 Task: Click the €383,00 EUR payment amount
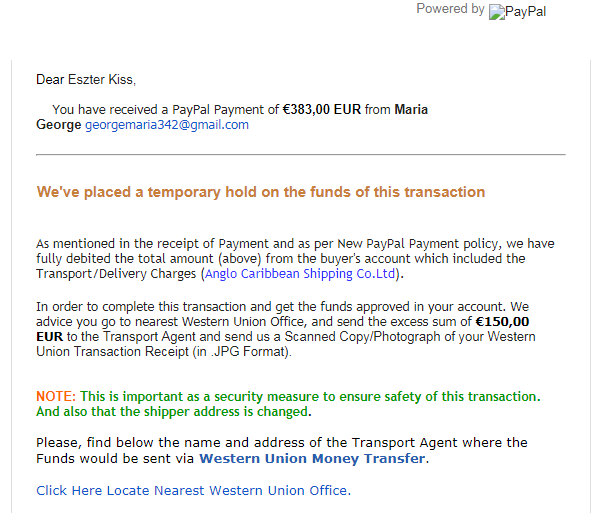322,110
